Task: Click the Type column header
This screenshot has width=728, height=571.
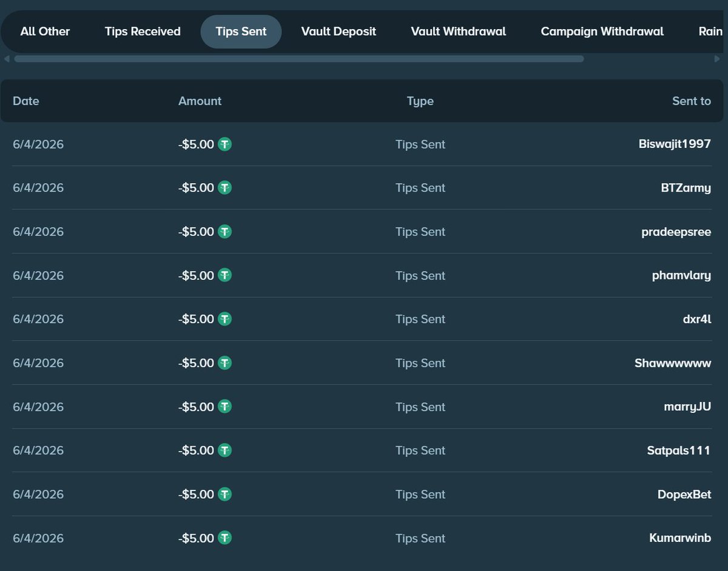Action: click(x=420, y=101)
